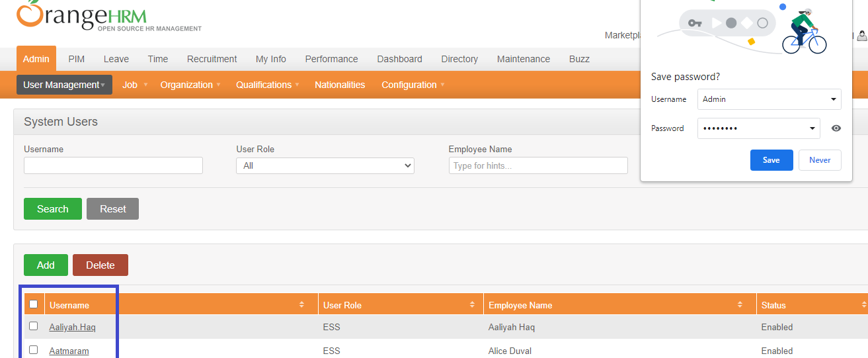
Task: Click the Marketplace link
Action: point(622,35)
